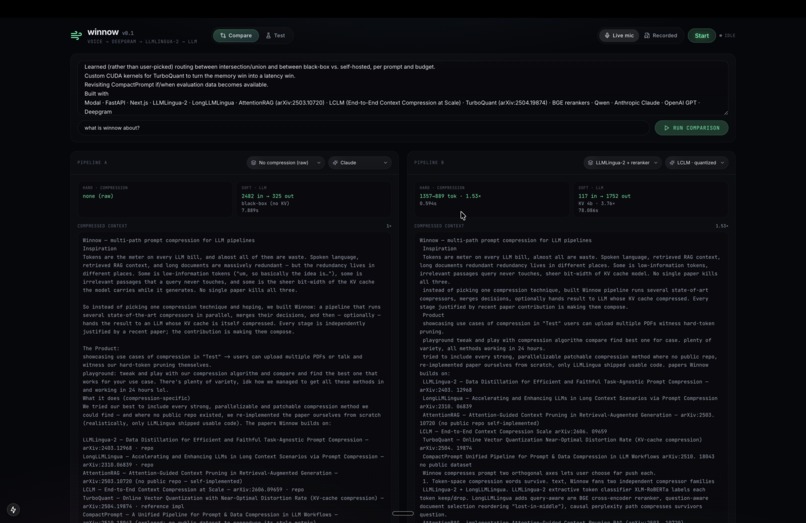Click the microphone icon in Live mic

[x=607, y=35]
